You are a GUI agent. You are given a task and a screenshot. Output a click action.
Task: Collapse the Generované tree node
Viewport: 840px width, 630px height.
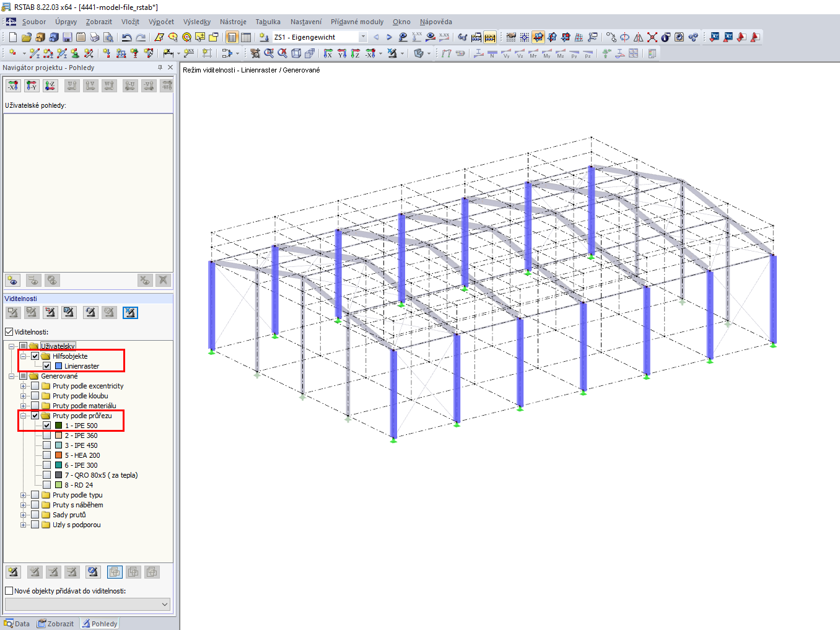[x=12, y=376]
